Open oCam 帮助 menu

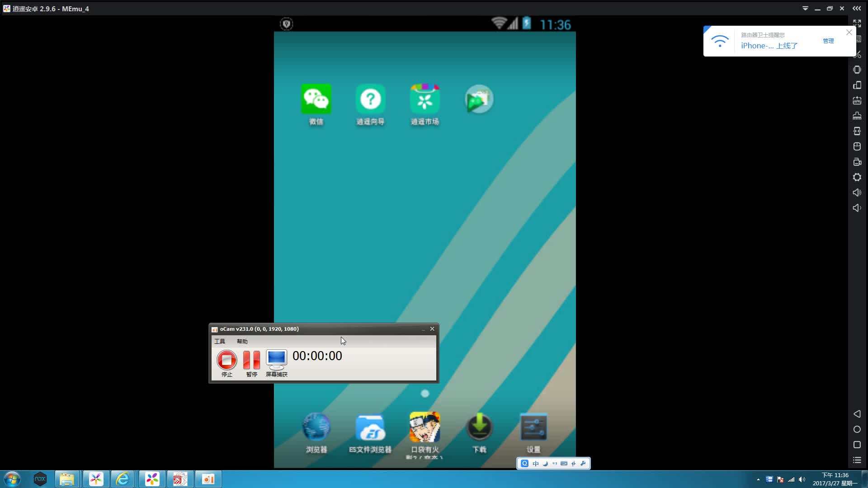(242, 341)
